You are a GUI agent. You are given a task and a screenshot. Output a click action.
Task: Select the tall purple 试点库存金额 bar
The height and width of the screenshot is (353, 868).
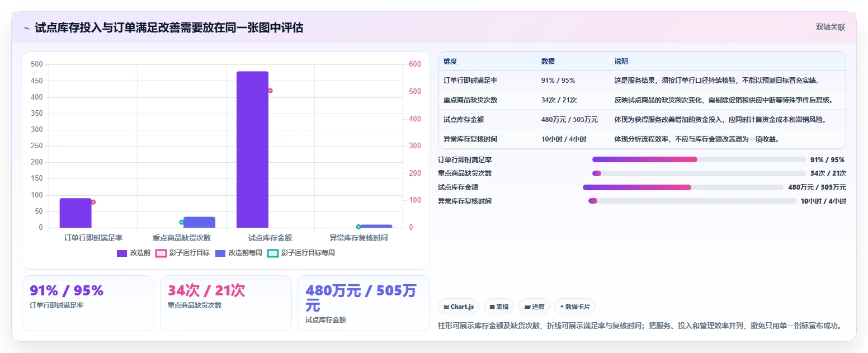252,149
